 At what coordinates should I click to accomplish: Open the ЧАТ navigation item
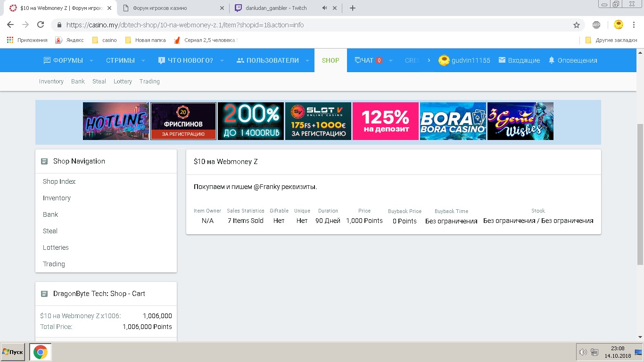(368, 60)
